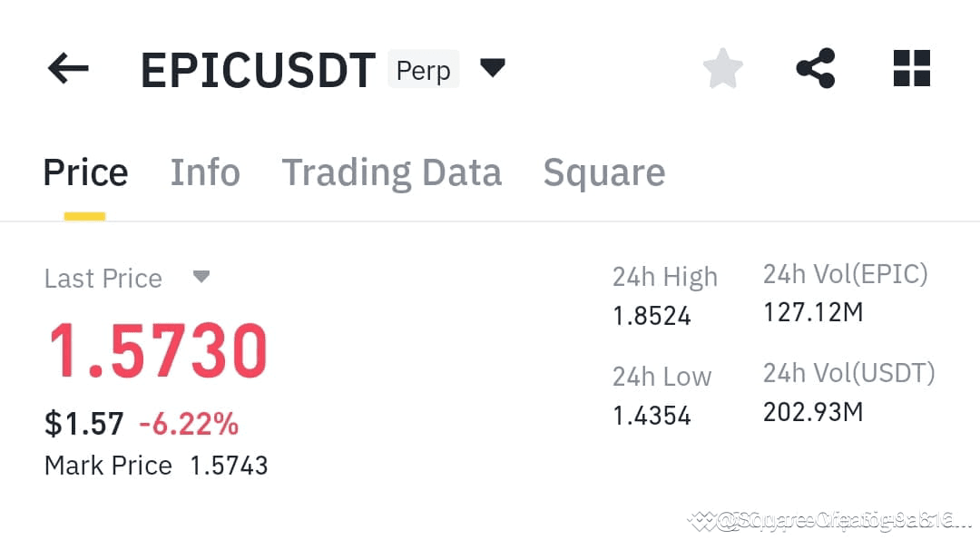This screenshot has height=540, width=980.
Task: Click the Mark Price value 1.5743
Action: [229, 466]
